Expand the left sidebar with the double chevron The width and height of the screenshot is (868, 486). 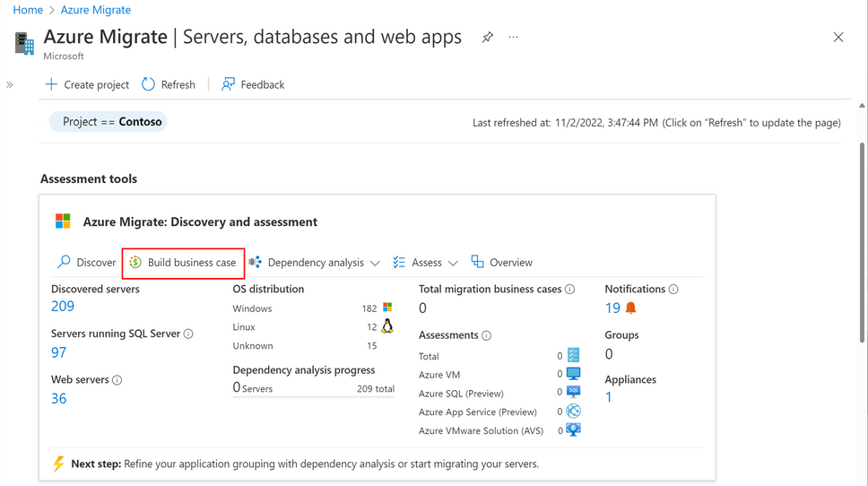[10, 85]
